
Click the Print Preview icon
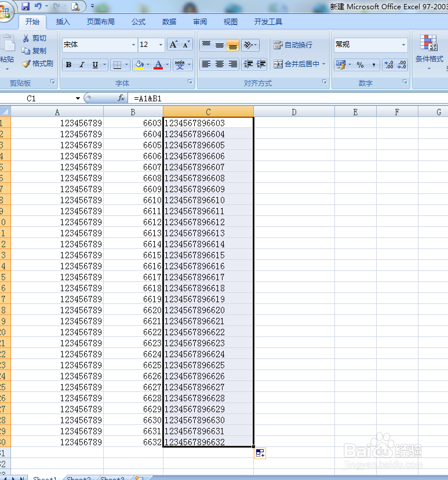point(75,6)
